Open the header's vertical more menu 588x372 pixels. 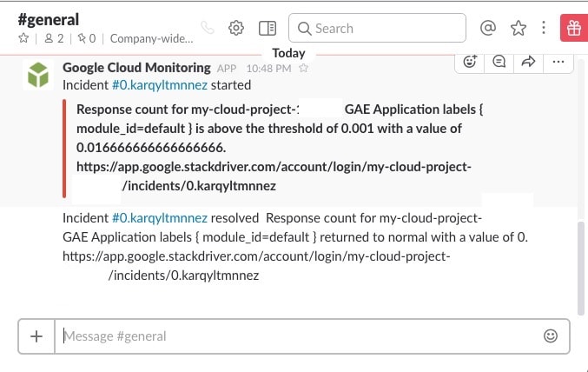pyautogui.click(x=544, y=28)
